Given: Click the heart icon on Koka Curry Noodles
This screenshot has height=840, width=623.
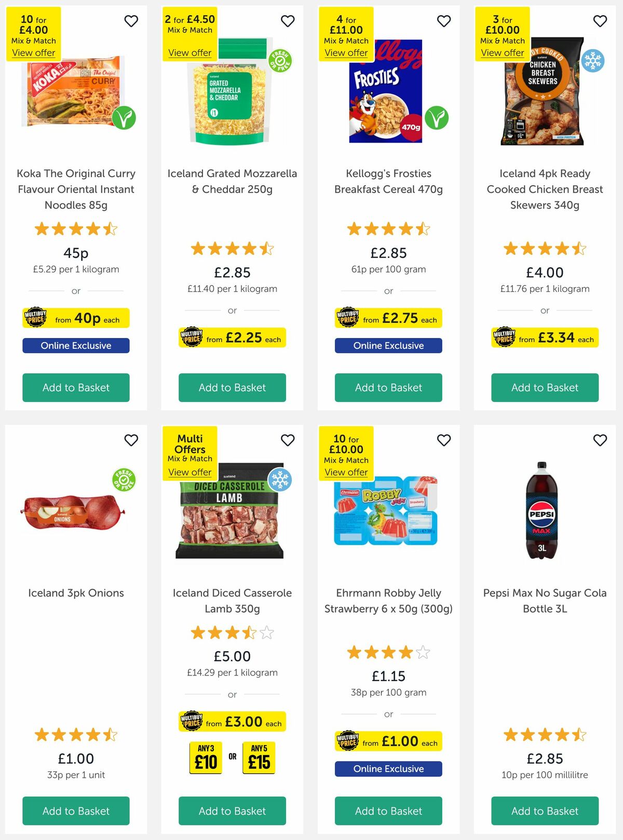Looking at the screenshot, I should tap(131, 21).
